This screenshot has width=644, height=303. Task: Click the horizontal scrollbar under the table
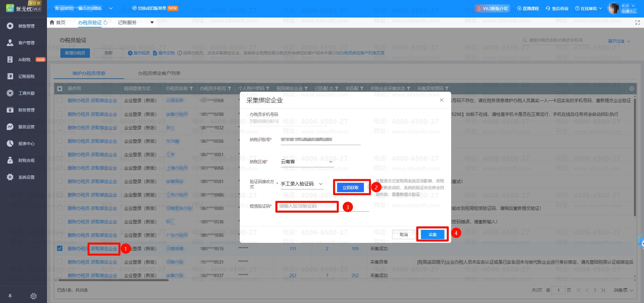tap(113, 280)
